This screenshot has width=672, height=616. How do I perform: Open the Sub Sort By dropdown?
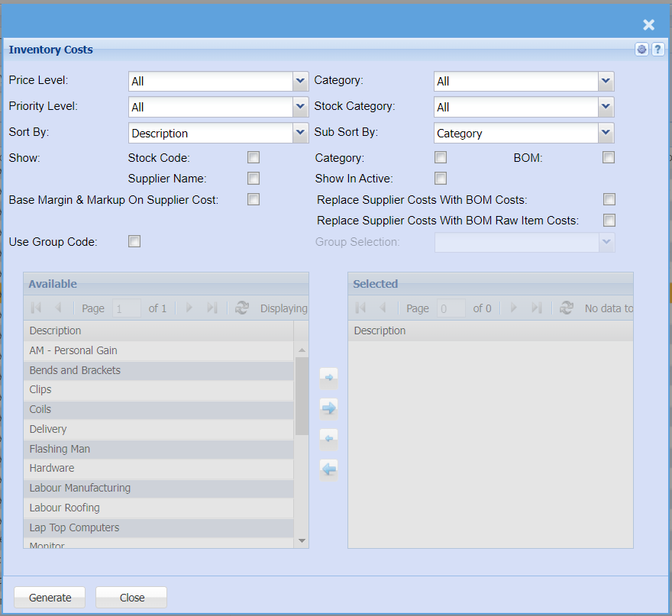pyautogui.click(x=606, y=133)
